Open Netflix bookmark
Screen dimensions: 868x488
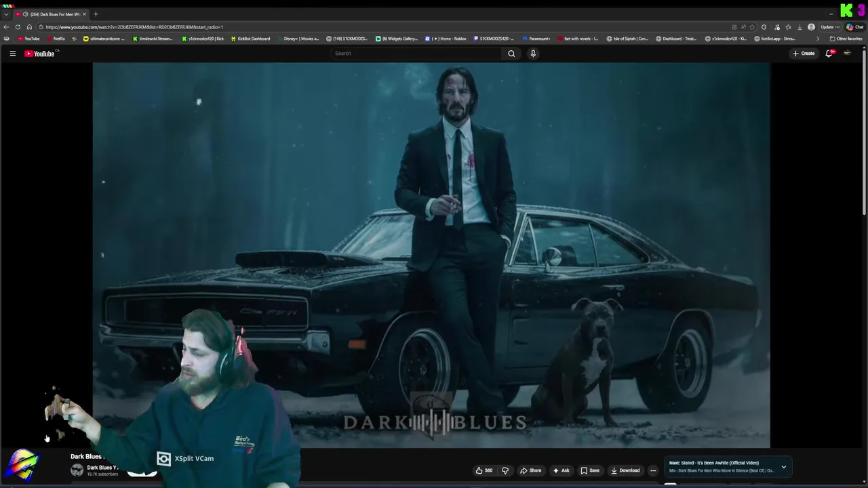click(56, 39)
